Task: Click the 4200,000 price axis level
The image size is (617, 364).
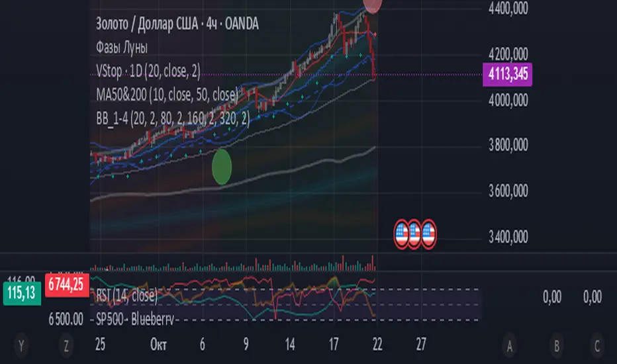Action: pyautogui.click(x=508, y=54)
